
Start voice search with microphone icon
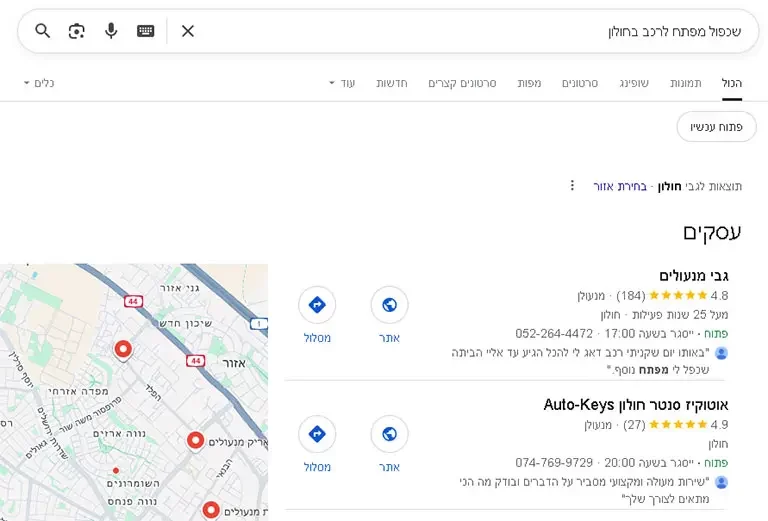111,31
